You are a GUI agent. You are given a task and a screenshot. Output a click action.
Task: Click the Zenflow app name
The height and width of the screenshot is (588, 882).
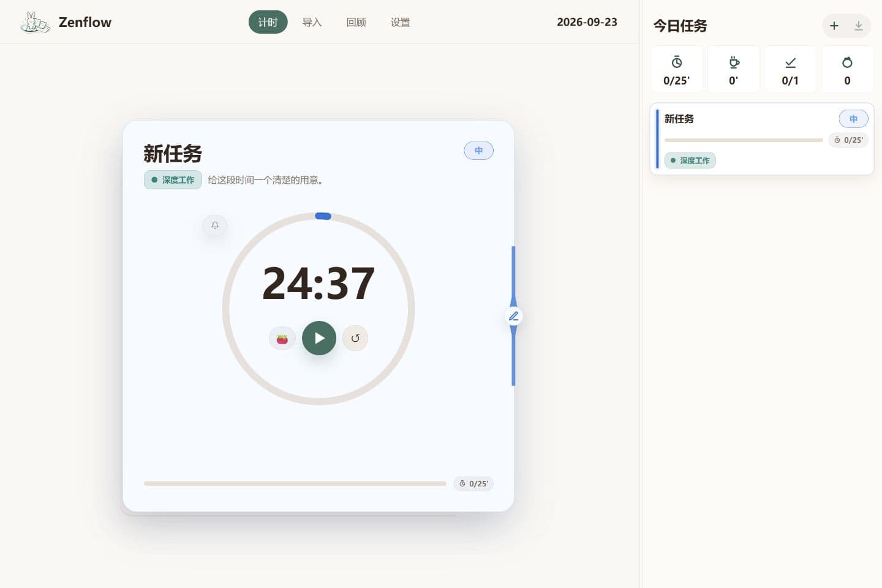[x=85, y=22]
